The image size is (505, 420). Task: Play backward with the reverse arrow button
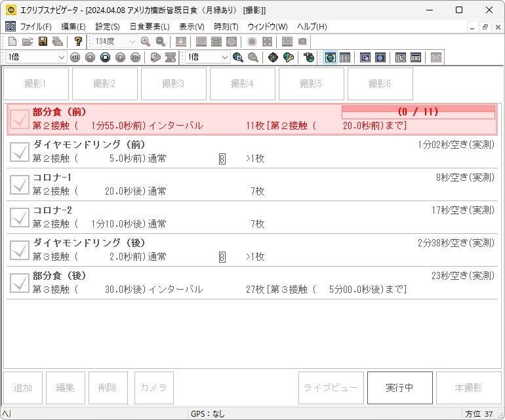(x=91, y=58)
